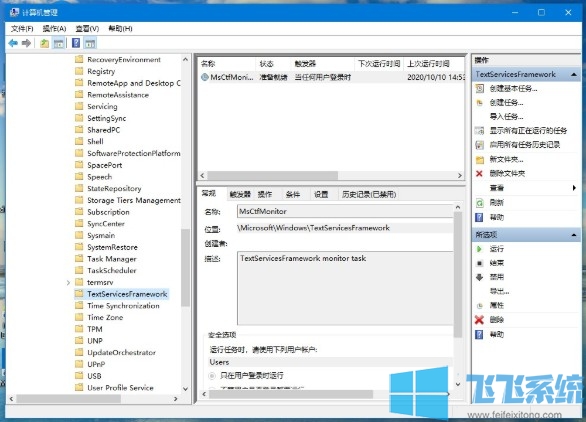Screen dimensions: 586x422
Task: Click big red X 删除 icon
Action: (479, 320)
